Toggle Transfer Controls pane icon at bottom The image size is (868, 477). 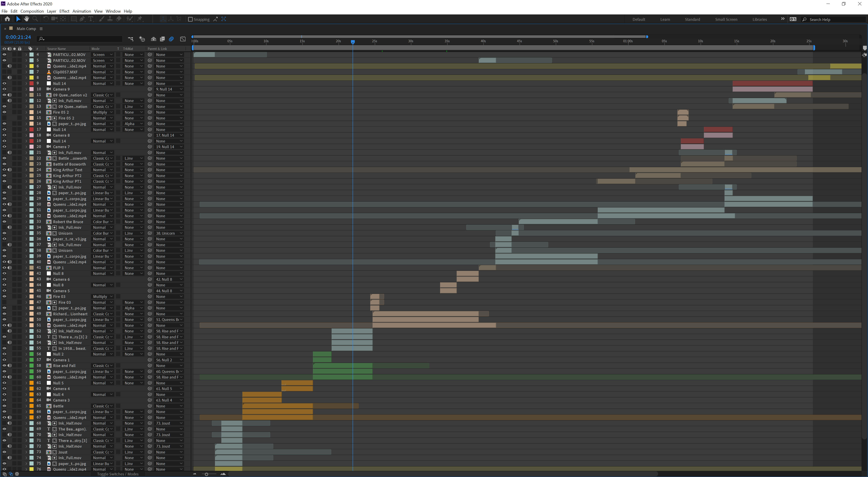pyautogui.click(x=11, y=474)
